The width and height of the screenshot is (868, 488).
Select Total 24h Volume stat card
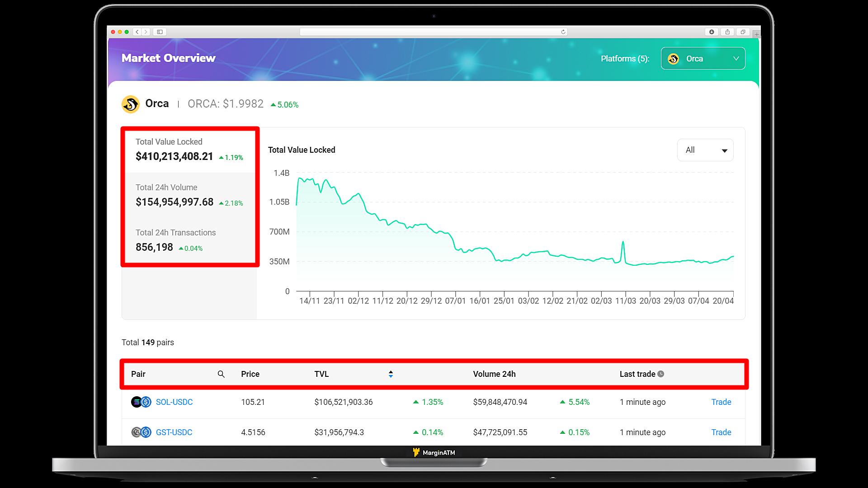click(190, 196)
